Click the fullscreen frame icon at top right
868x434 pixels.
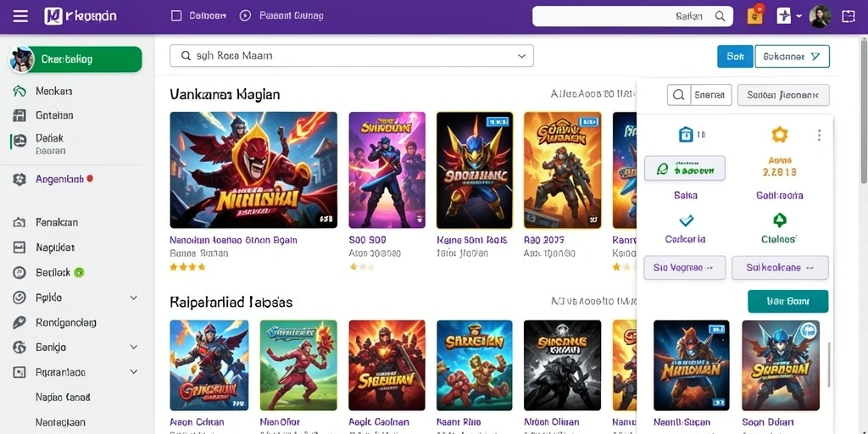click(849, 16)
